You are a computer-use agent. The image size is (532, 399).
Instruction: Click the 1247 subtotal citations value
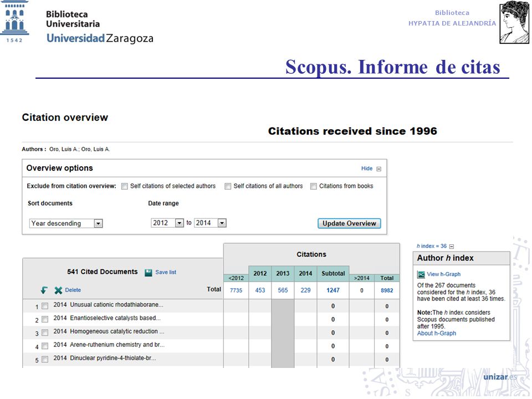[x=333, y=290]
